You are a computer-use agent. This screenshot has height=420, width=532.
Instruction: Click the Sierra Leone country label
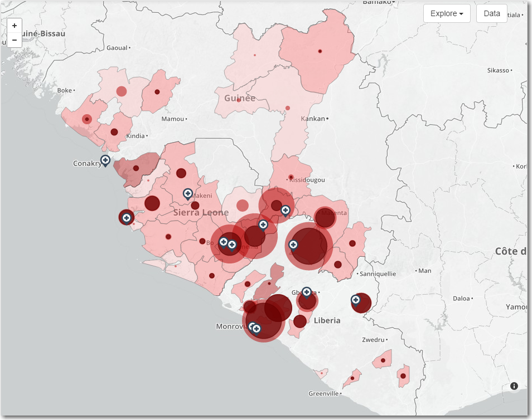201,213
